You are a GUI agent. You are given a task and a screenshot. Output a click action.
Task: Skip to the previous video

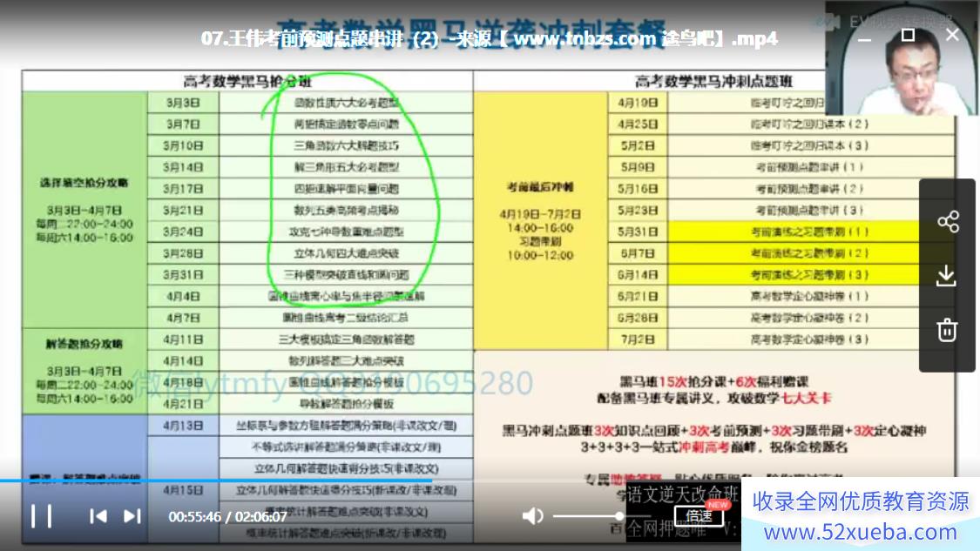point(98,516)
